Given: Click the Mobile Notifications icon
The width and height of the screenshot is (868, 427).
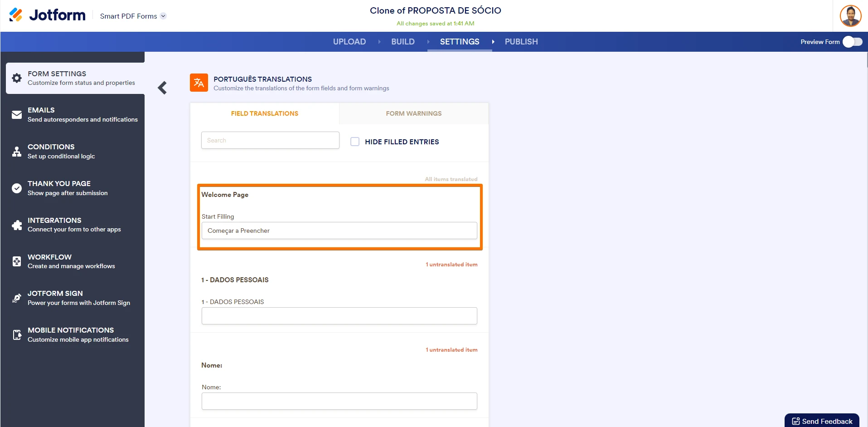Looking at the screenshot, I should [17, 334].
